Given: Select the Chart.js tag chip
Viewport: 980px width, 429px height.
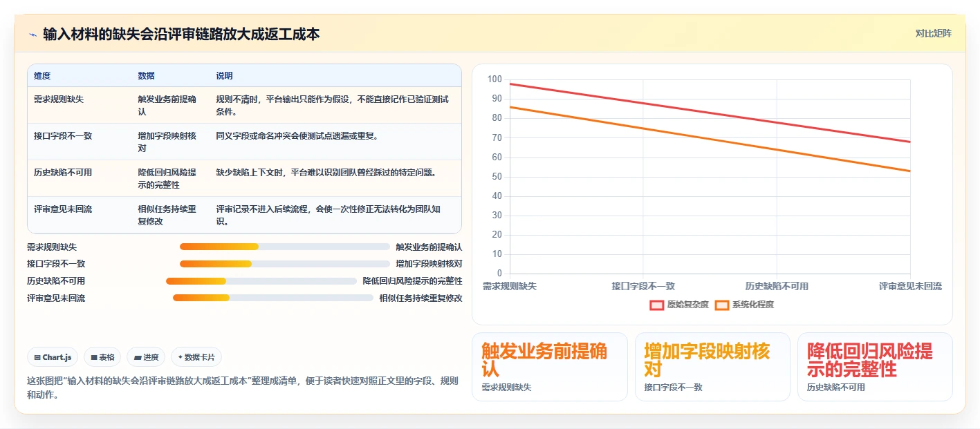Looking at the screenshot, I should coord(53,357).
